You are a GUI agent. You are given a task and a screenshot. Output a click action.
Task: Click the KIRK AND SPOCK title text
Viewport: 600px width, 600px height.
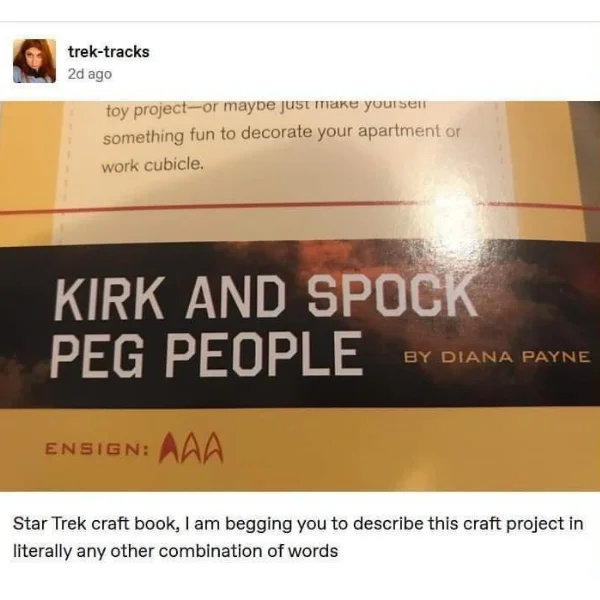tap(265, 297)
